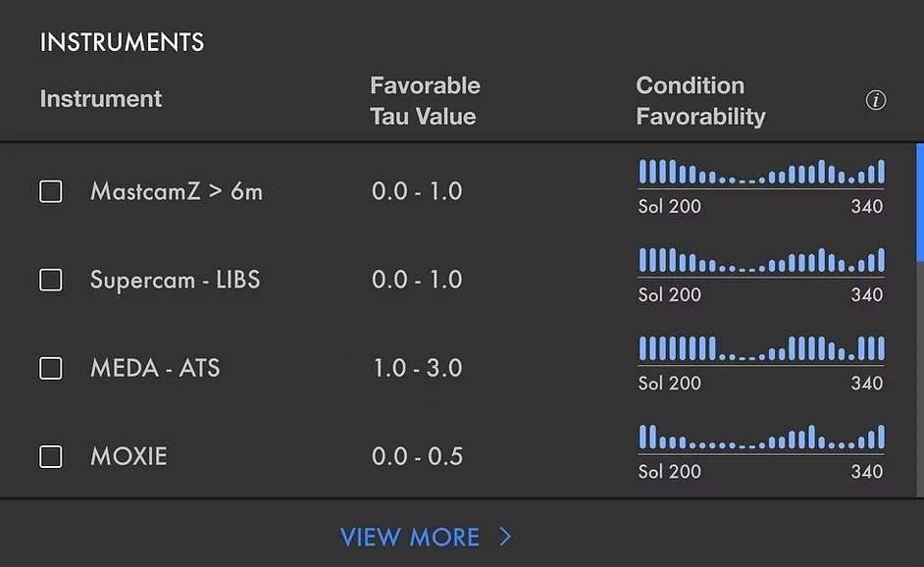
Task: Click the VIEW MORE chevron arrow
Action: [x=505, y=537]
